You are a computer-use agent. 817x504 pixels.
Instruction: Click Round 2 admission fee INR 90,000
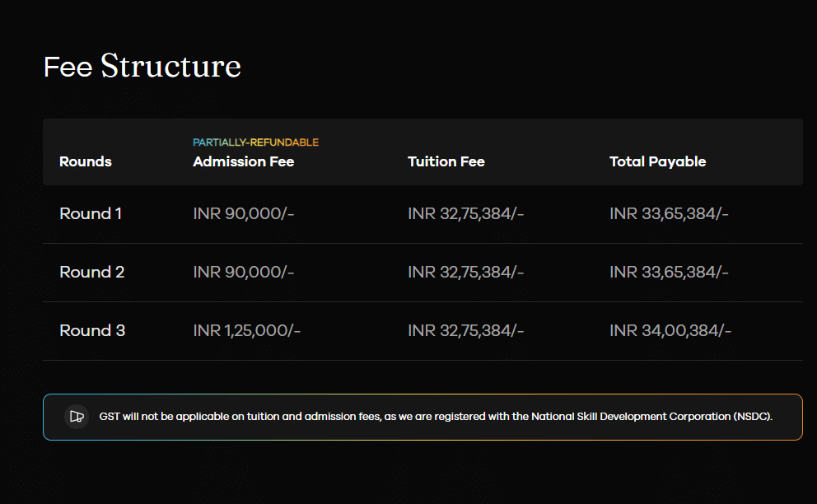pos(243,273)
